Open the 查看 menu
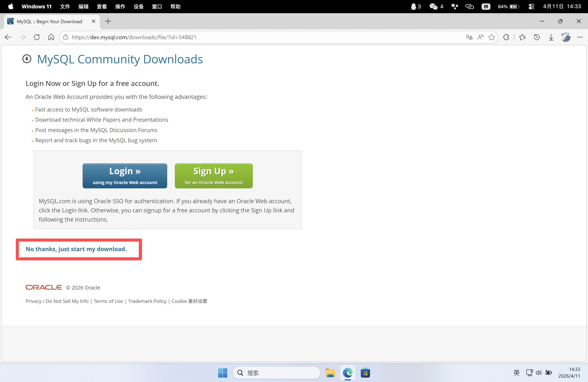The image size is (588, 382). point(102,6)
